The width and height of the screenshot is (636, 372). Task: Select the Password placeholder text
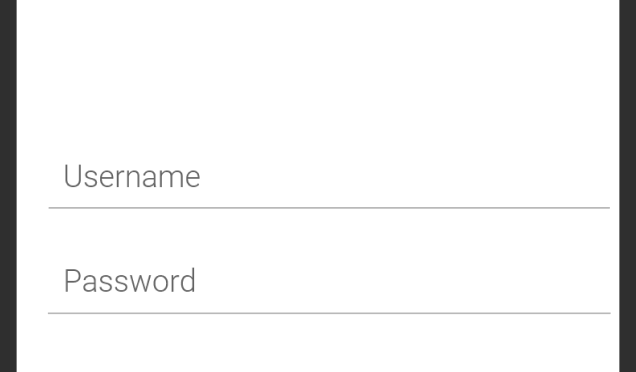coord(130,281)
